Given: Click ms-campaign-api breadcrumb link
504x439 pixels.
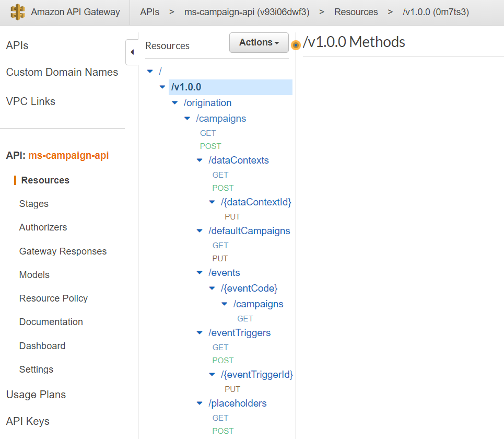Looking at the screenshot, I should click(x=247, y=12).
